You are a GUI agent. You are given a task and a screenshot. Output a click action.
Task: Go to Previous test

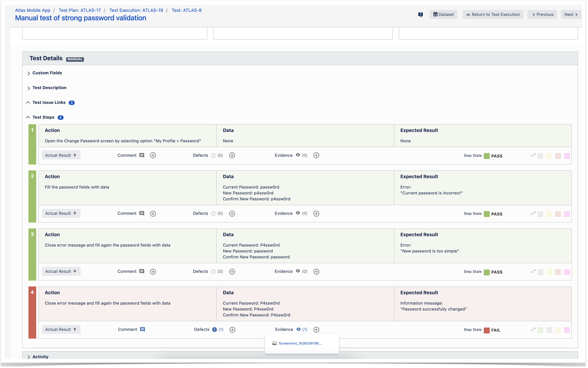tap(542, 14)
